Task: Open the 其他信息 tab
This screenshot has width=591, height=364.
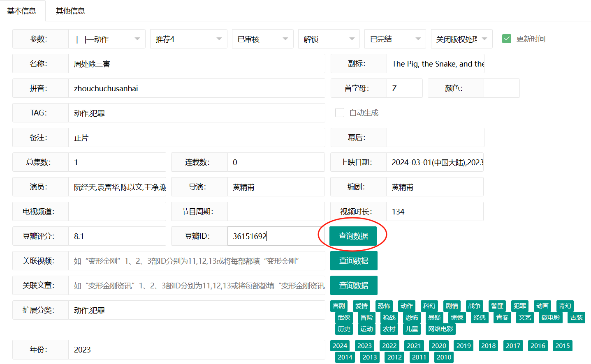Action: pyautogui.click(x=70, y=11)
